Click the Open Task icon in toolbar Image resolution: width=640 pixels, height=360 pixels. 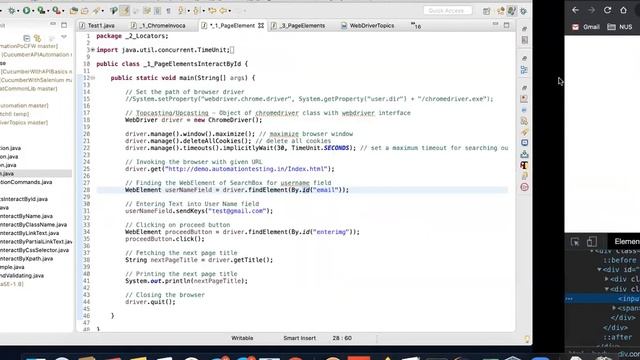click(85, 11)
